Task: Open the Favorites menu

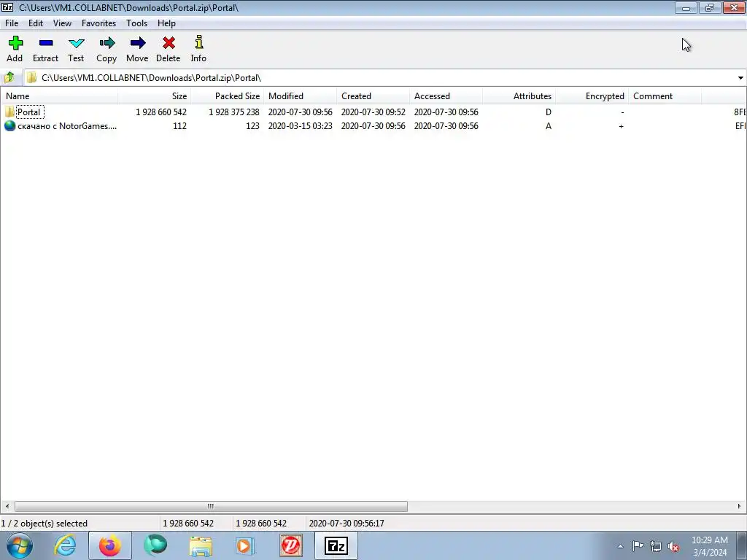Action: pos(98,23)
